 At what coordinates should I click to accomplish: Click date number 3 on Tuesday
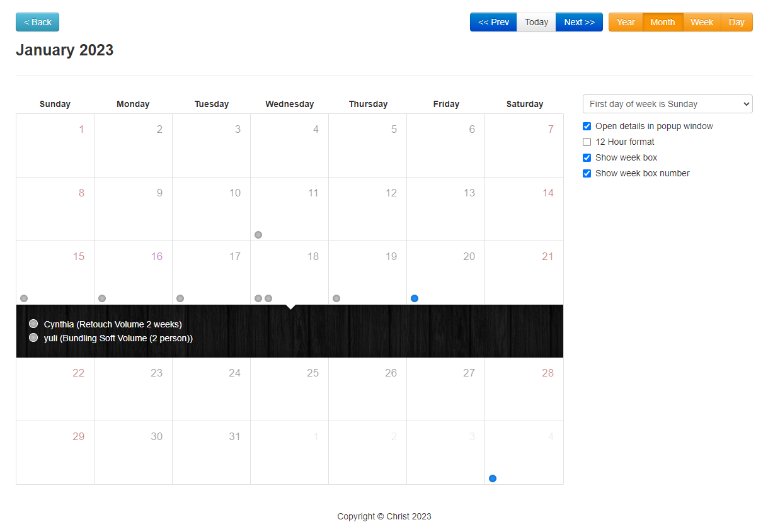[238, 129]
